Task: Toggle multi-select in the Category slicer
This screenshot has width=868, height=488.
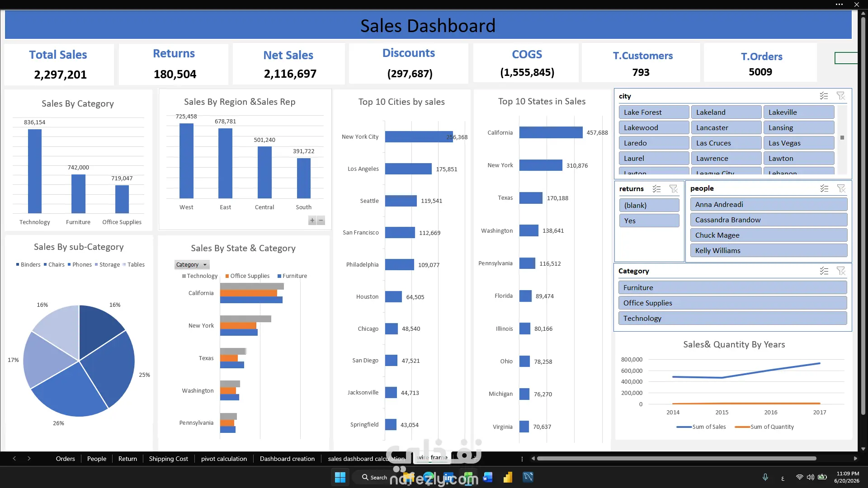Action: coord(824,271)
